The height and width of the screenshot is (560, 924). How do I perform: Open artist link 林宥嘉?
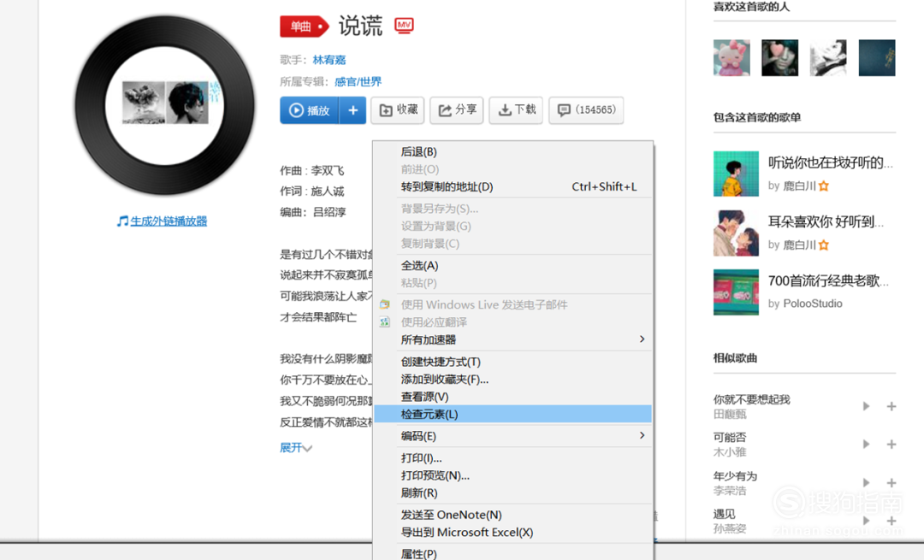pos(329,60)
